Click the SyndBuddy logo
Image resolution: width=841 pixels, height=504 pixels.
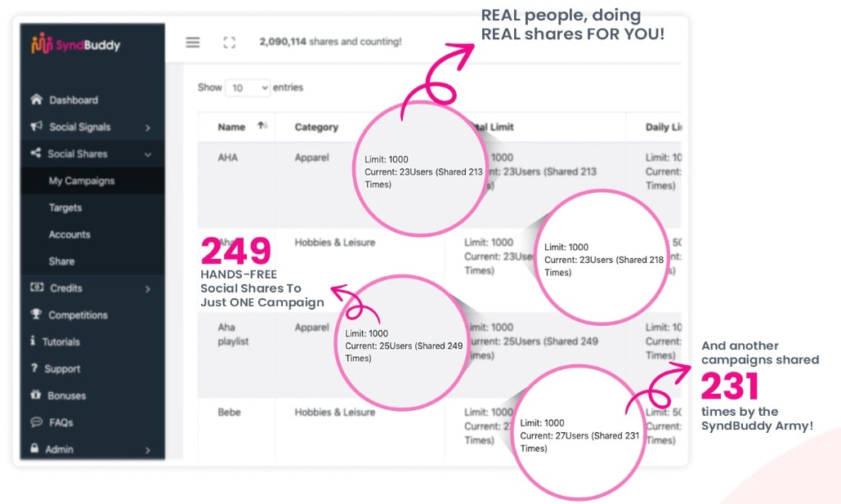(75, 44)
